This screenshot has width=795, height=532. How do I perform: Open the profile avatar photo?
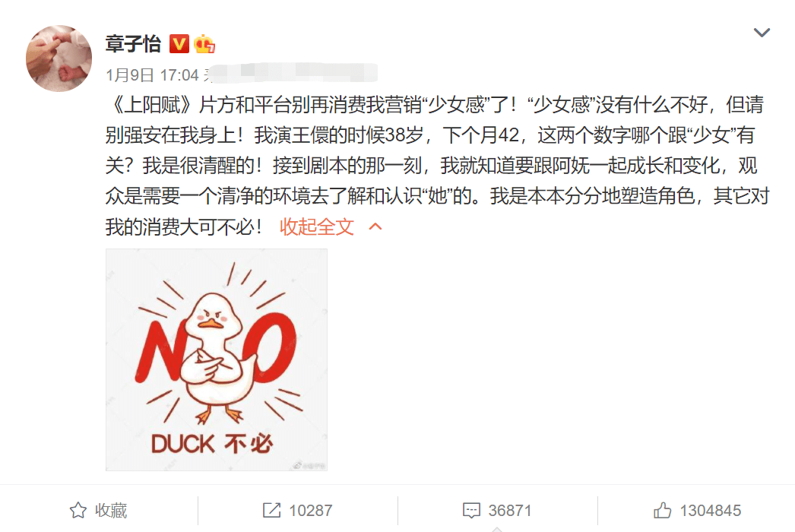pyautogui.click(x=59, y=59)
